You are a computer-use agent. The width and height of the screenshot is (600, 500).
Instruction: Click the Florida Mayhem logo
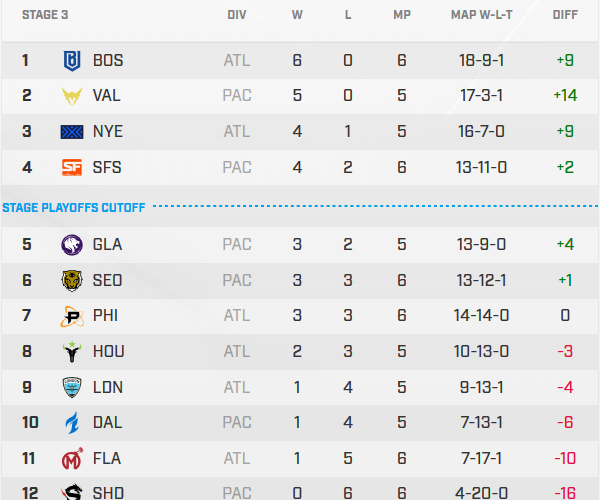[73, 458]
